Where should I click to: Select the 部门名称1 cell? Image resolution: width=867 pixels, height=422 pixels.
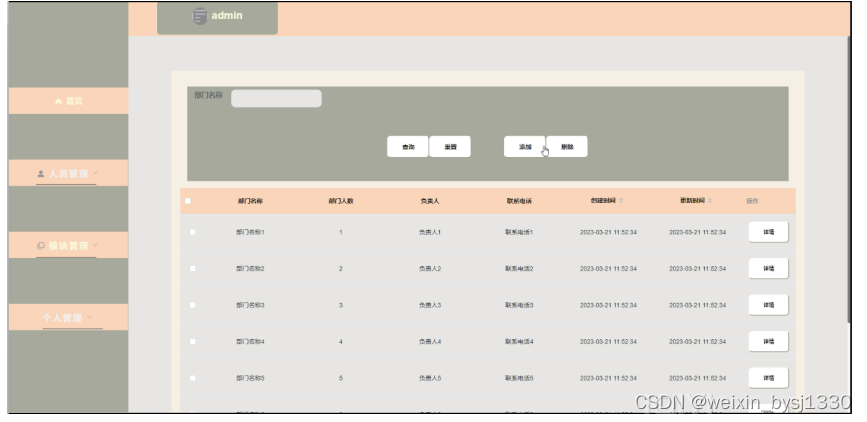[x=250, y=232]
